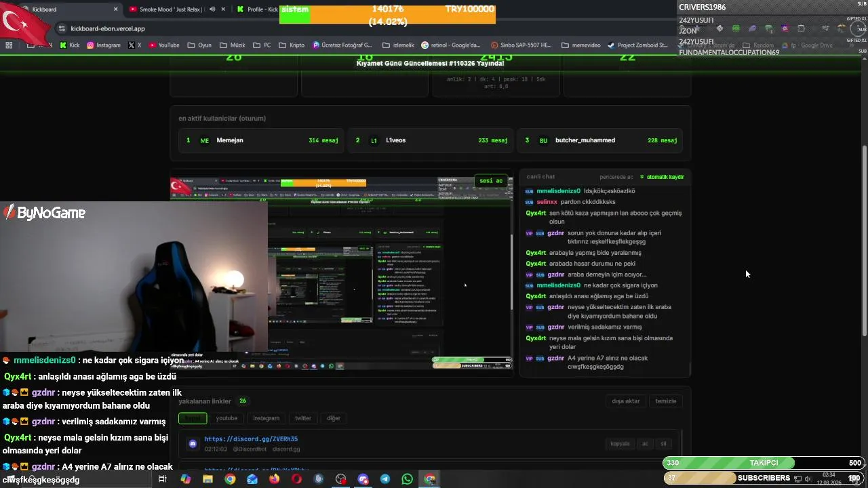Expand the izlemelik bookmarks folder
The width and height of the screenshot is (868, 488).
pyautogui.click(x=398, y=45)
